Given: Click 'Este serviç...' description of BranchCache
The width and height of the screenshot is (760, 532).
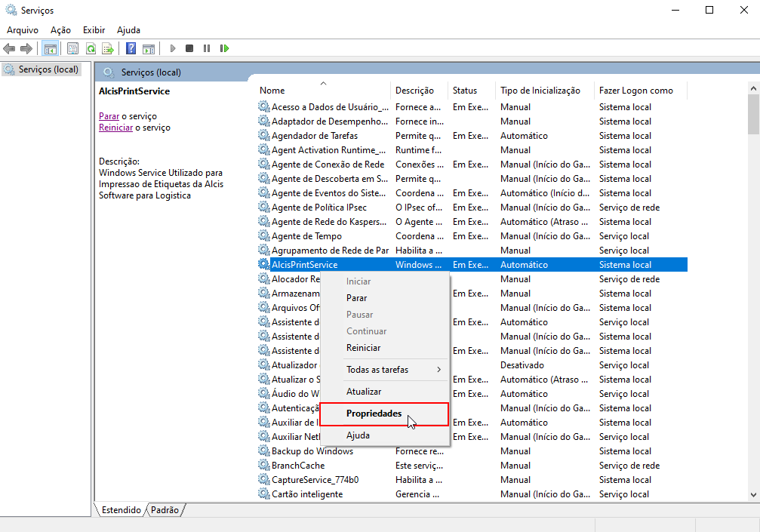Looking at the screenshot, I should point(420,465).
